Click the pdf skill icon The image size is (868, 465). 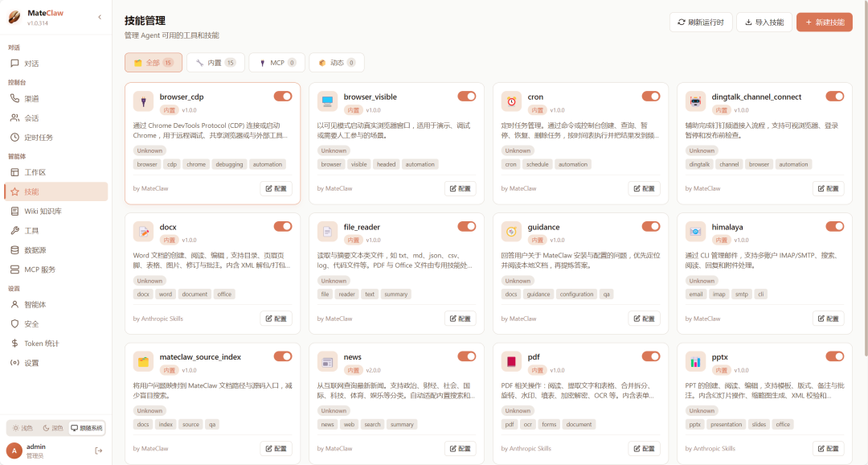[512, 361]
